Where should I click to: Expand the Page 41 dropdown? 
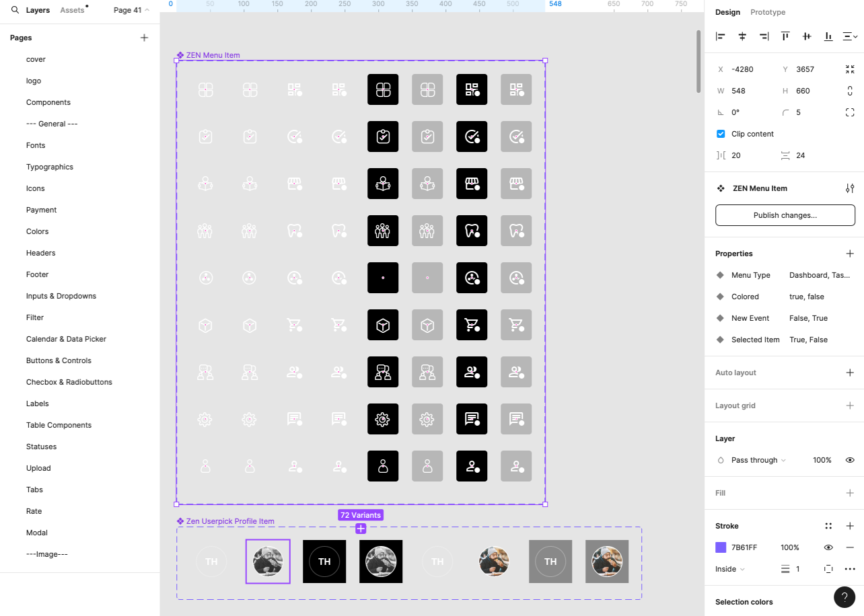pos(131,10)
